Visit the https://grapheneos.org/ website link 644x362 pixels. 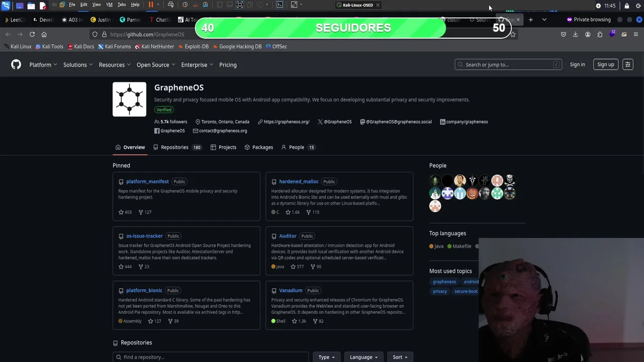coord(286,122)
